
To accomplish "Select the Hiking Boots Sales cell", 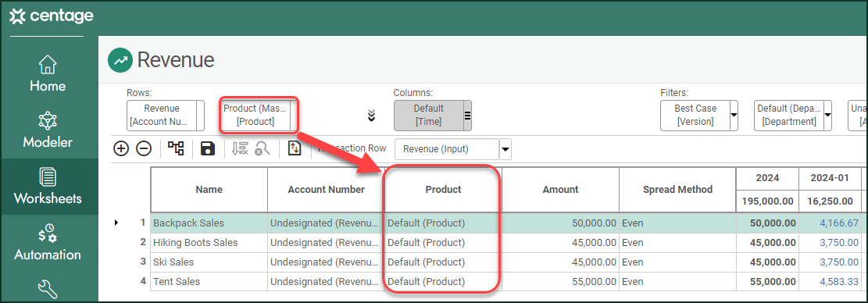I will coord(209,243).
